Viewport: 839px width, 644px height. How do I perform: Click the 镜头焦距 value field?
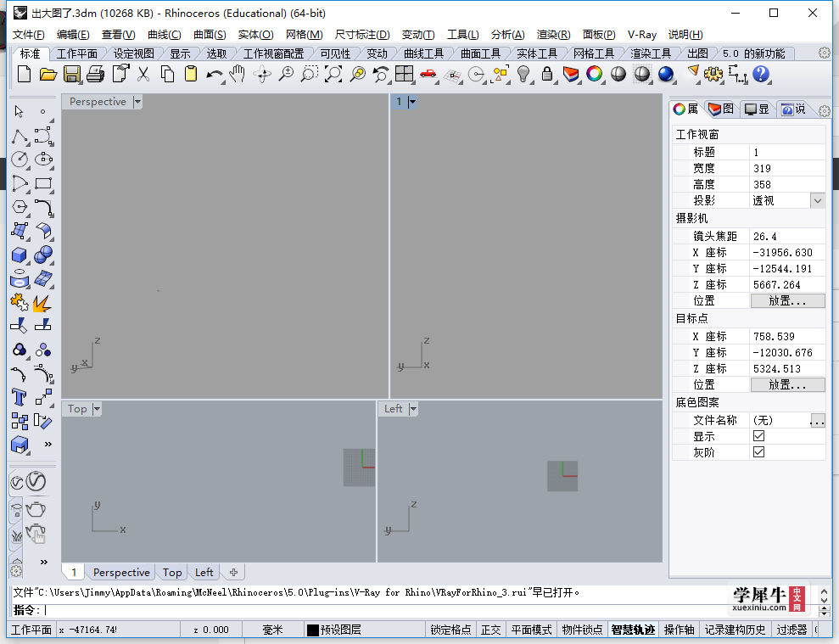[787, 236]
